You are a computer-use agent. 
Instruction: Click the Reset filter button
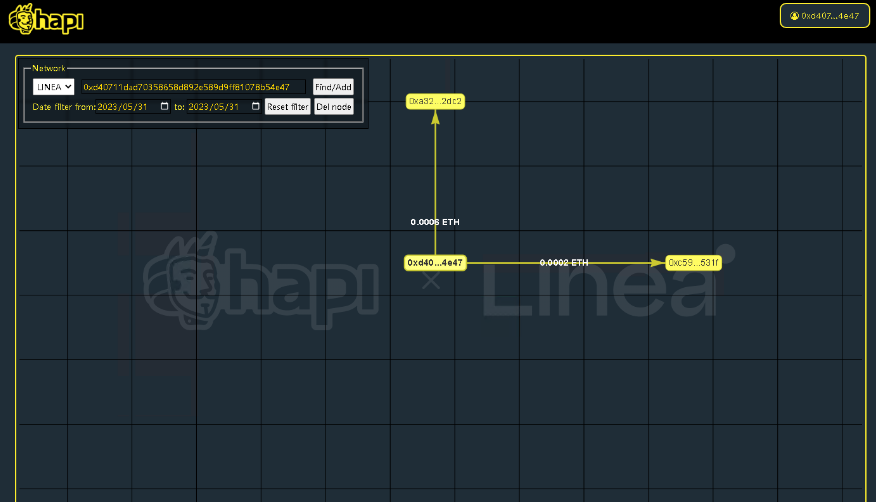288,107
